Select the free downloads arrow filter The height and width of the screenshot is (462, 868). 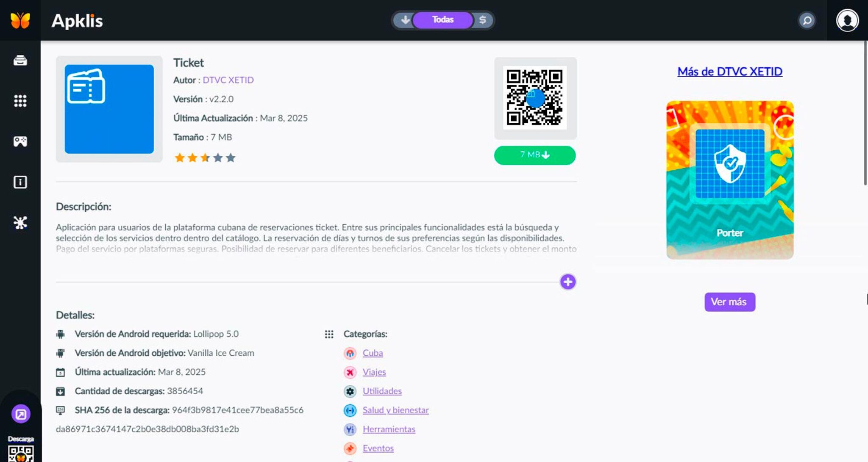tap(405, 20)
